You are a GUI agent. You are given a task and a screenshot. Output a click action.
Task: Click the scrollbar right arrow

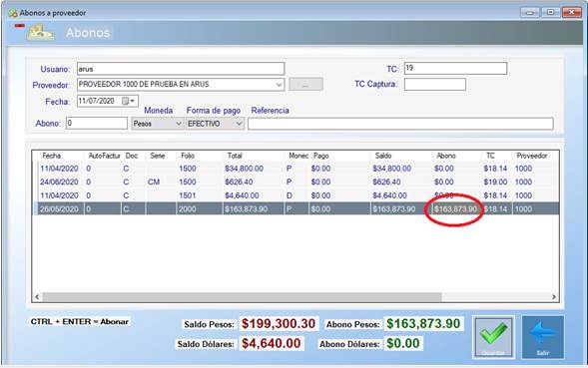(554, 297)
